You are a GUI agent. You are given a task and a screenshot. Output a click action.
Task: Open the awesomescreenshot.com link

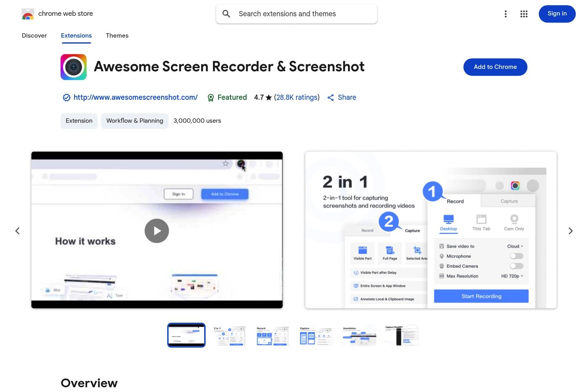tap(135, 97)
